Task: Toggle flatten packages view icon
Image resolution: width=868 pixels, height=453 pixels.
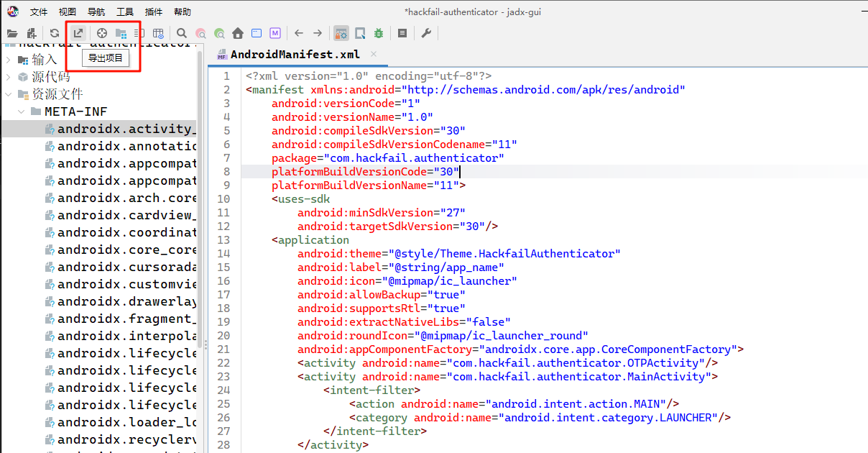Action: (x=121, y=33)
